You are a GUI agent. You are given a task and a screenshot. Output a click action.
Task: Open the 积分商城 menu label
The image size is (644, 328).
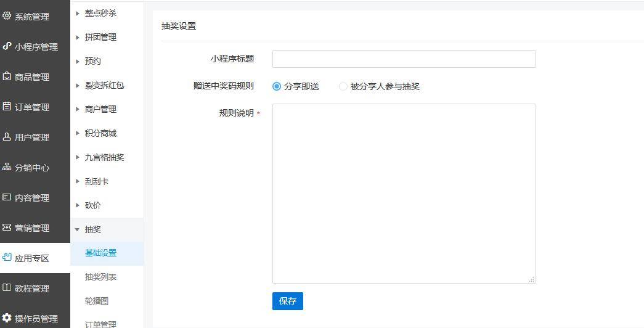100,133
